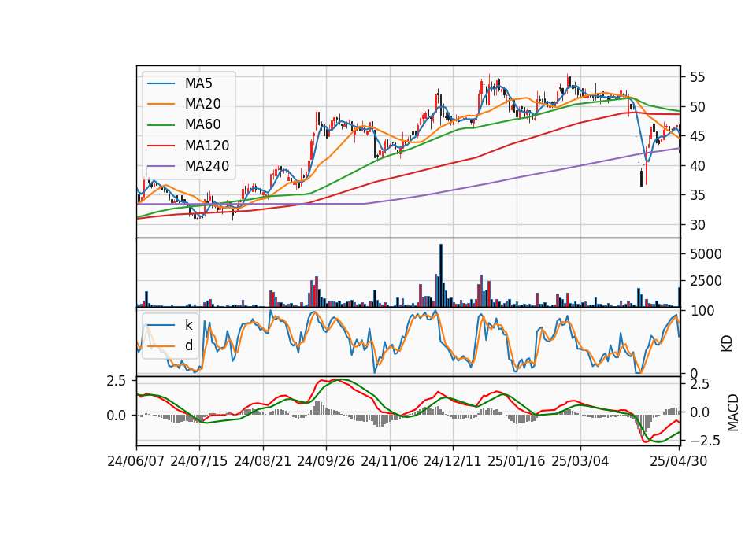The width and height of the screenshot is (756, 543).
Task: Click the price axis value 45
Action: (697, 136)
